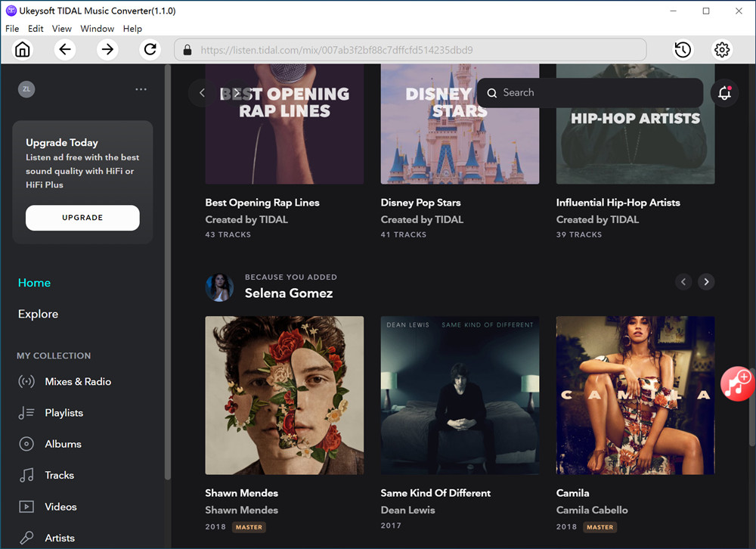The image size is (756, 549).
Task: Click the Mixes & Radio icon
Action: click(x=26, y=382)
